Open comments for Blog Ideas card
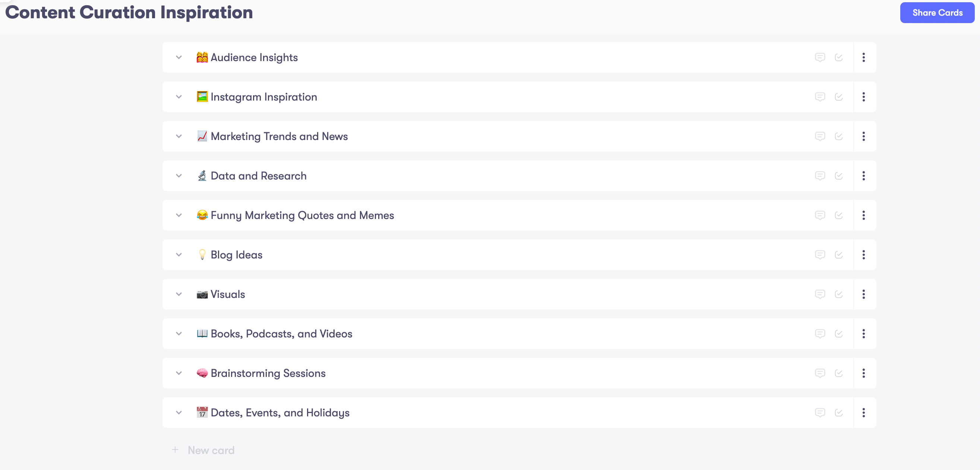The height and width of the screenshot is (470, 980). pos(820,255)
